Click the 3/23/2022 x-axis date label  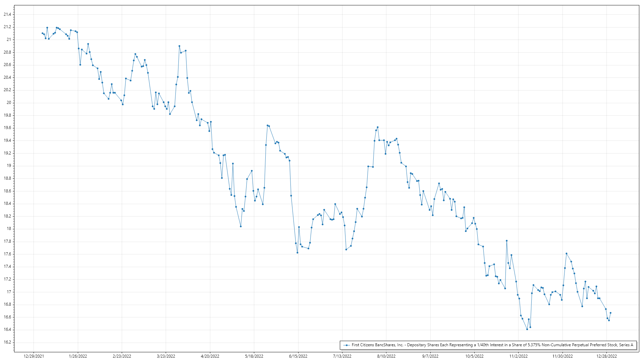pyautogui.click(x=166, y=356)
